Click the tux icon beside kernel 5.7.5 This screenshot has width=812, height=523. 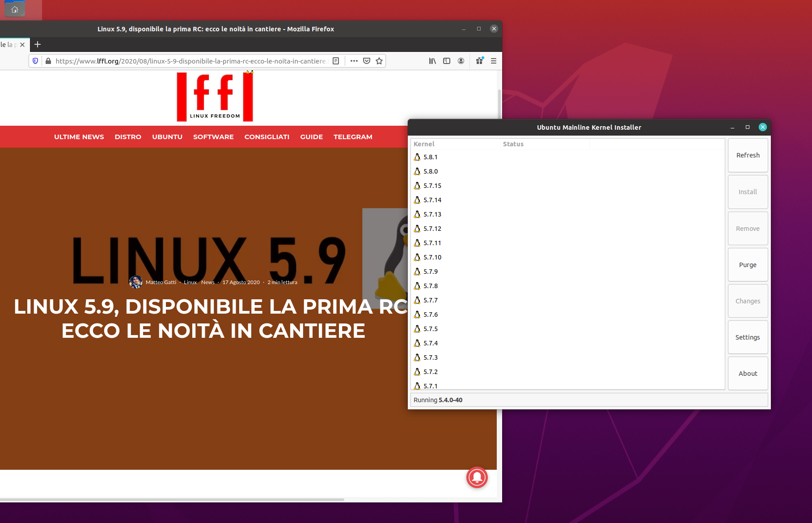coord(417,329)
